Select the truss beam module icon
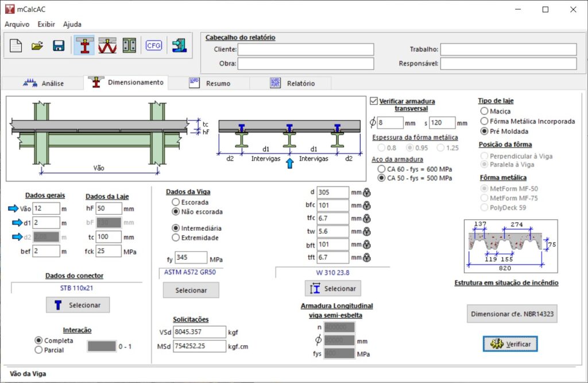The height and width of the screenshot is (383, 588). [107, 46]
